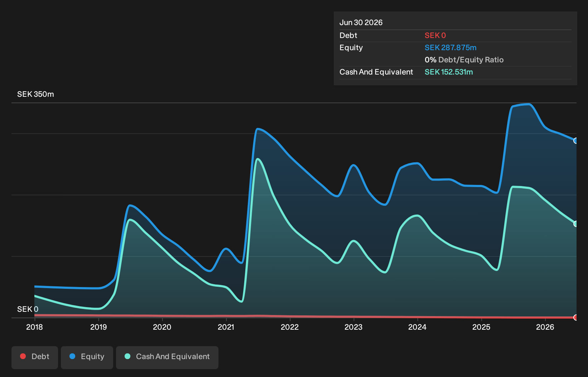
Task: Click the teal Cash legend dot
Action: [x=127, y=356]
